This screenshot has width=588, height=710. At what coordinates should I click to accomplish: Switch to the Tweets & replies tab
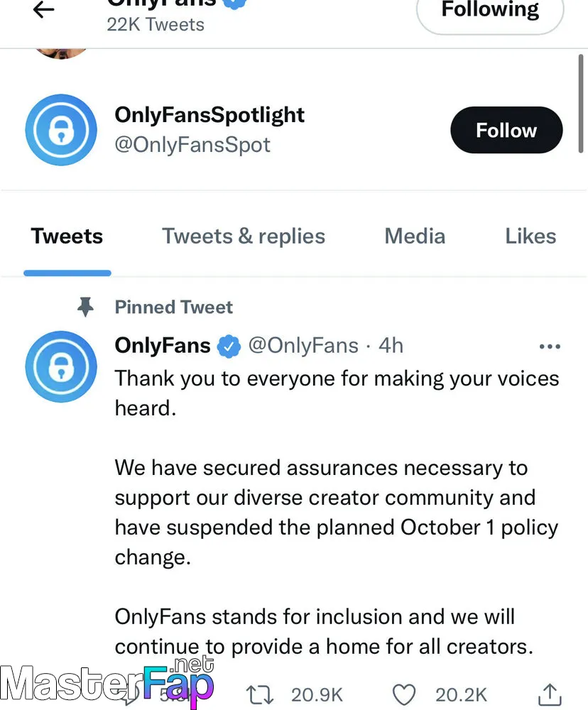point(244,236)
